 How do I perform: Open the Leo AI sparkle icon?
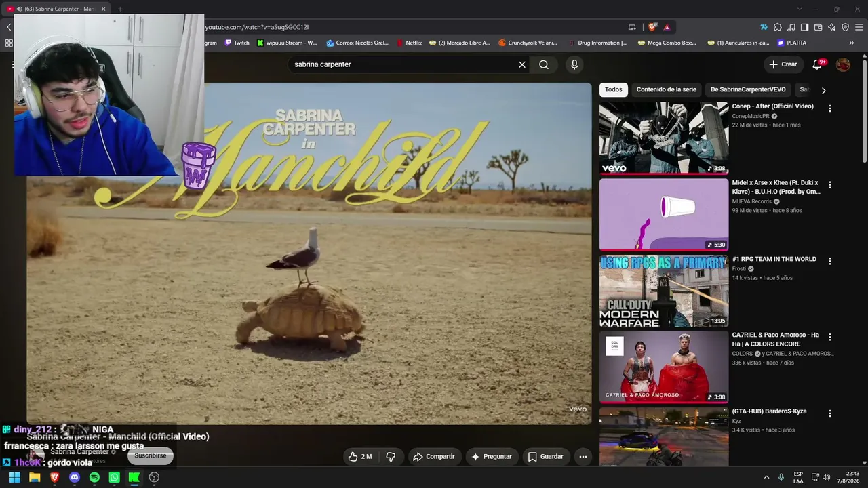tap(831, 27)
